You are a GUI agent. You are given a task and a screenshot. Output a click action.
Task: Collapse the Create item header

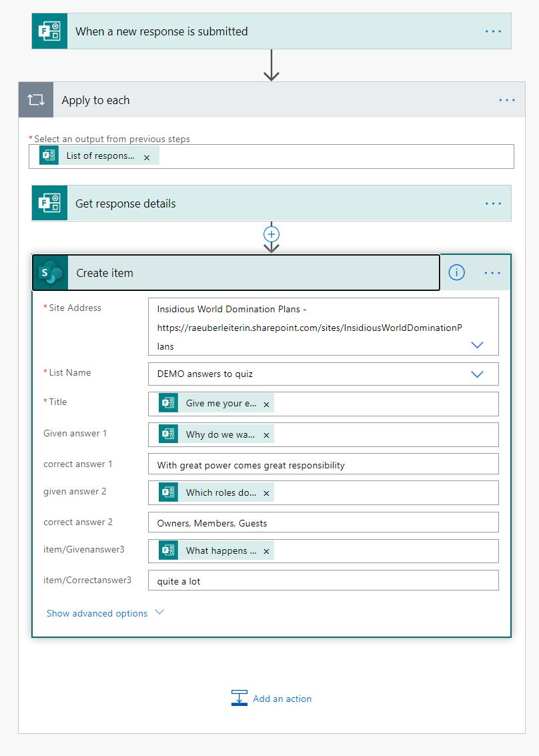click(236, 273)
